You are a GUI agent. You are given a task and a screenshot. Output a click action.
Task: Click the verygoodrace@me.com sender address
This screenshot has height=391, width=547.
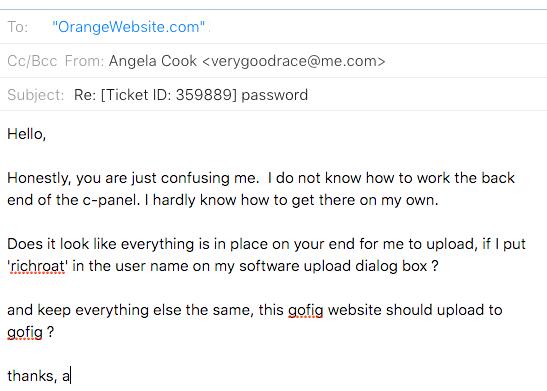coord(293,61)
